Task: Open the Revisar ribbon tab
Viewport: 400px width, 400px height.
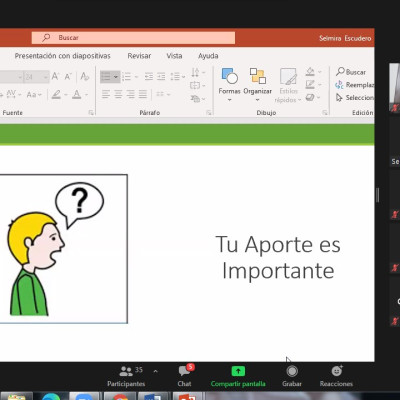Action: pos(139,56)
